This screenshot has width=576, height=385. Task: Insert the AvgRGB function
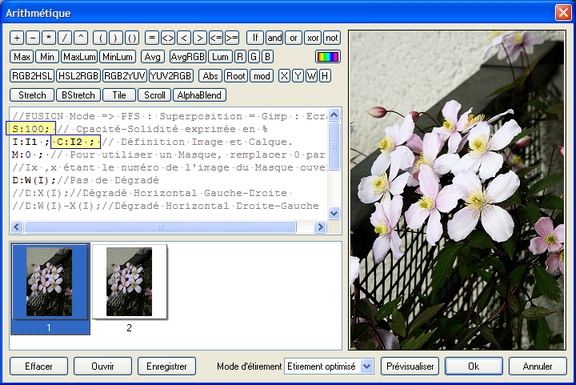pos(188,57)
